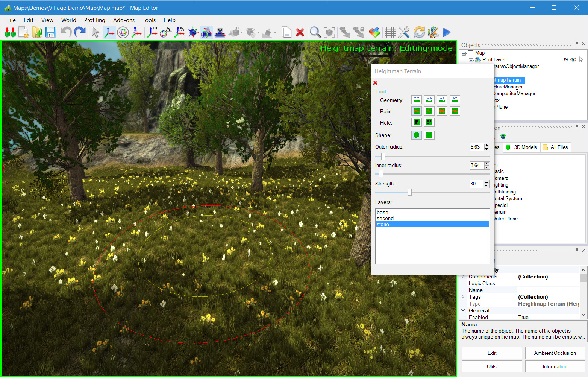This screenshot has height=377, width=588.
Task: Choose the flatten geometry tool
Action: [x=455, y=100]
